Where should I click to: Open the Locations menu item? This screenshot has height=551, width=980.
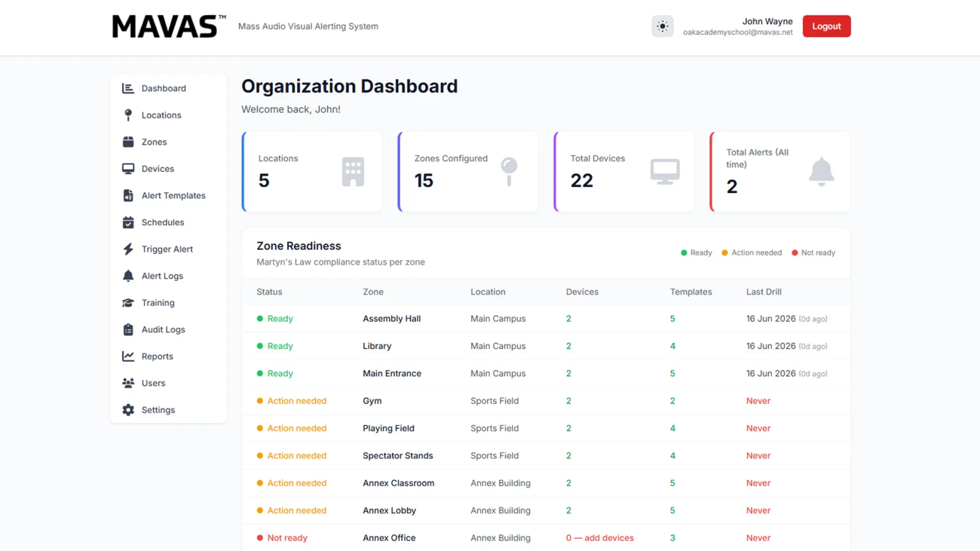coord(168,115)
